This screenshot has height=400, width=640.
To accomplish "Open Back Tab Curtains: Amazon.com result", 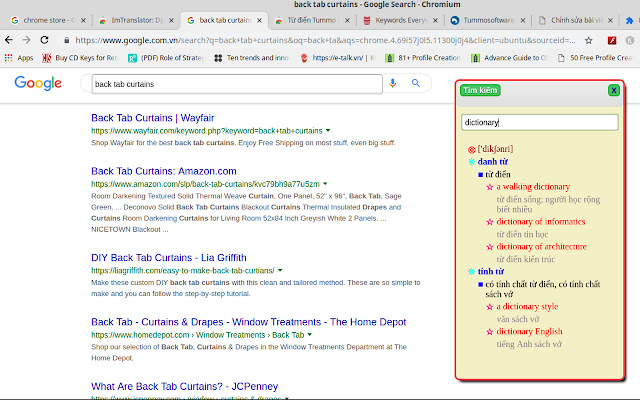I will [x=164, y=171].
